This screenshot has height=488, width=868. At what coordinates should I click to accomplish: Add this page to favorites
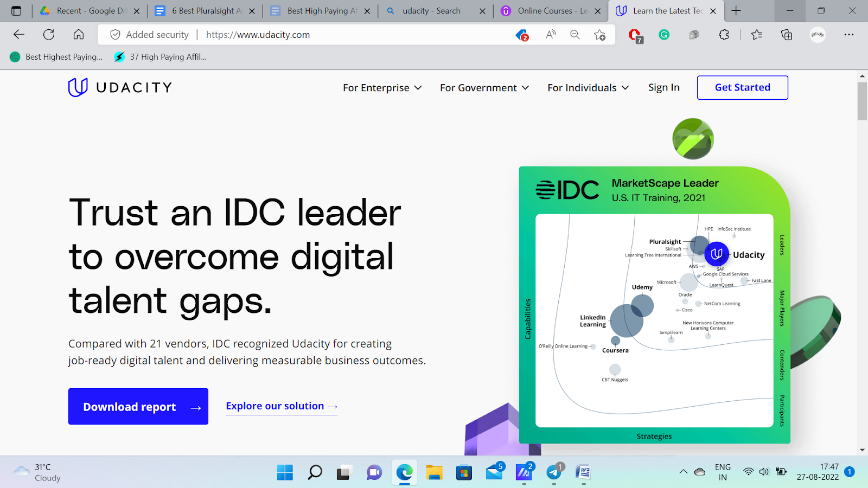(599, 35)
